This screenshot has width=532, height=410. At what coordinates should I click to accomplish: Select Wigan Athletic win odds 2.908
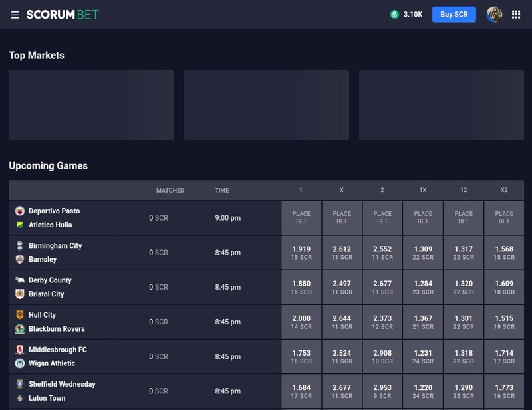(x=382, y=356)
